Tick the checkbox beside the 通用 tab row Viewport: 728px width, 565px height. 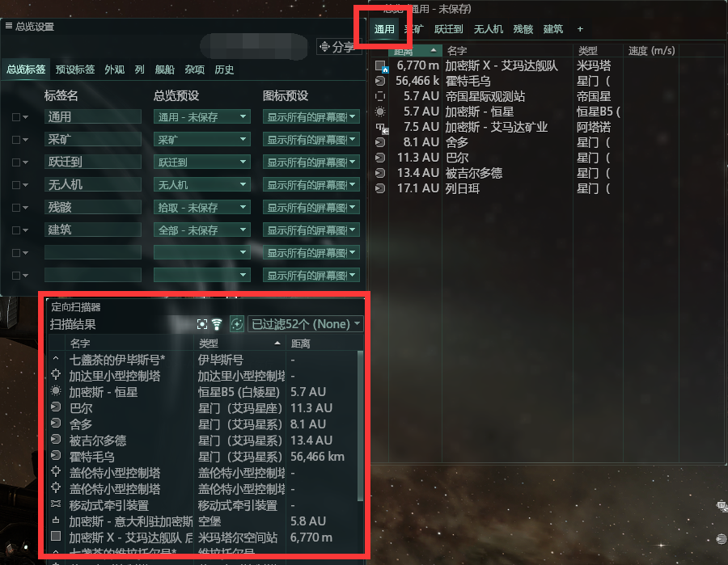[16, 117]
